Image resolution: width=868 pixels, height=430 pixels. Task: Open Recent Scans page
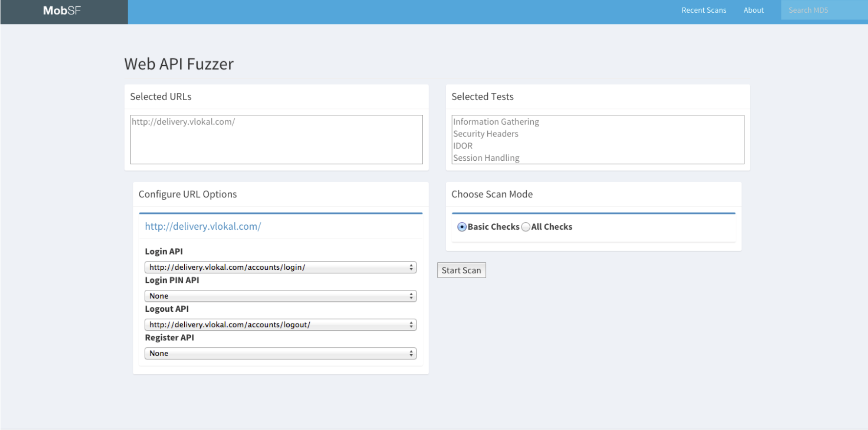tap(704, 10)
